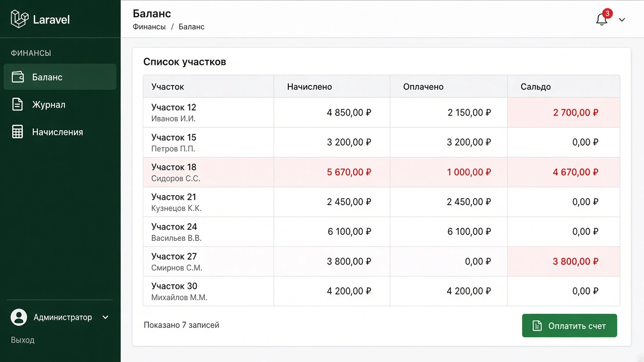Select the Участок 21 row name
The width and height of the screenshot is (644, 362).
(x=174, y=197)
